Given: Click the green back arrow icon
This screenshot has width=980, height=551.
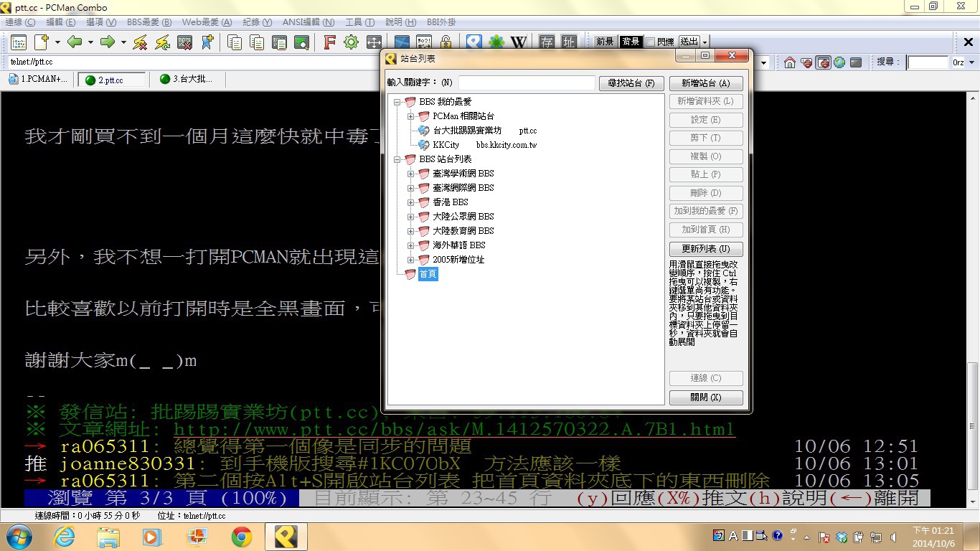Looking at the screenshot, I should click(75, 42).
